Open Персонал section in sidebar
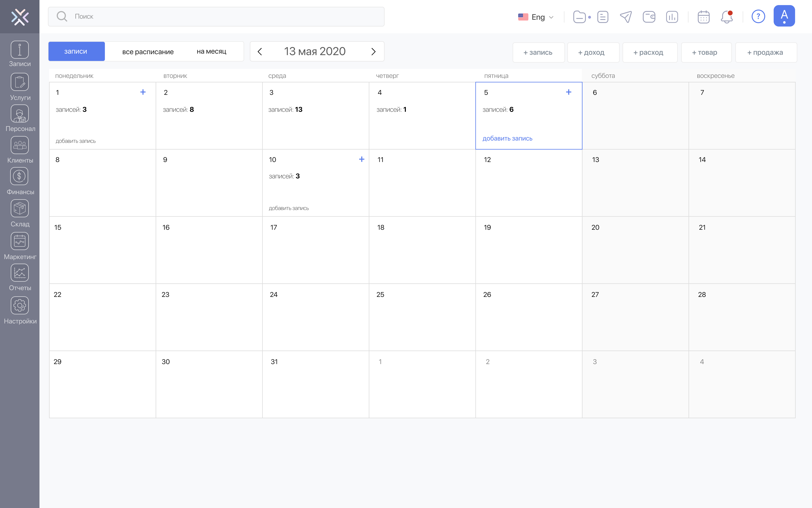This screenshot has height=508, width=812. 20,118
